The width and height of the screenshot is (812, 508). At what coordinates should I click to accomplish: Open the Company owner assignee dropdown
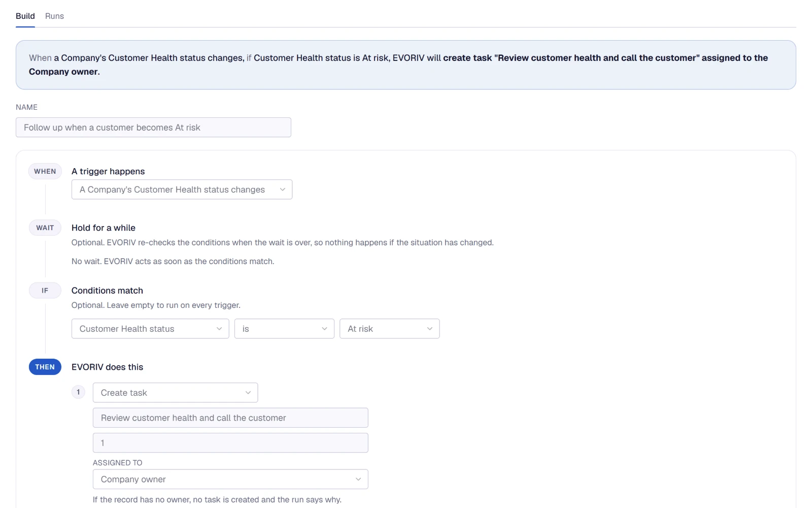[230, 480]
